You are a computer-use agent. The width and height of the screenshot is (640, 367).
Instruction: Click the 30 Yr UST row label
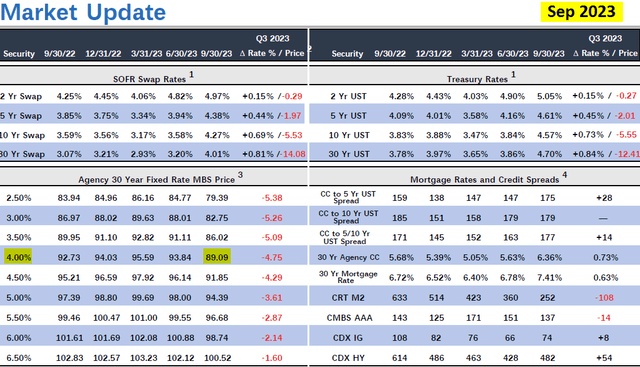349,154
